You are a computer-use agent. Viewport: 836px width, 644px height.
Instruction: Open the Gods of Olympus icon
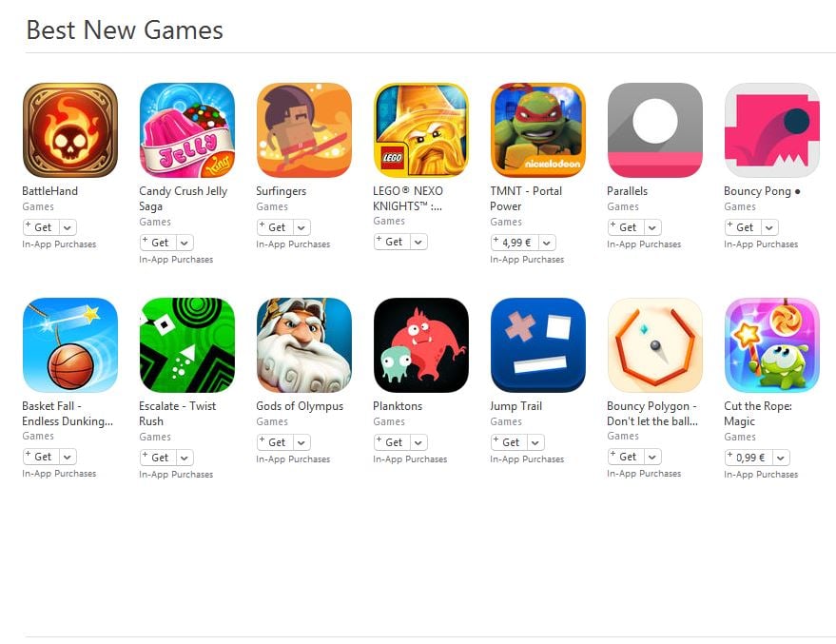[304, 345]
